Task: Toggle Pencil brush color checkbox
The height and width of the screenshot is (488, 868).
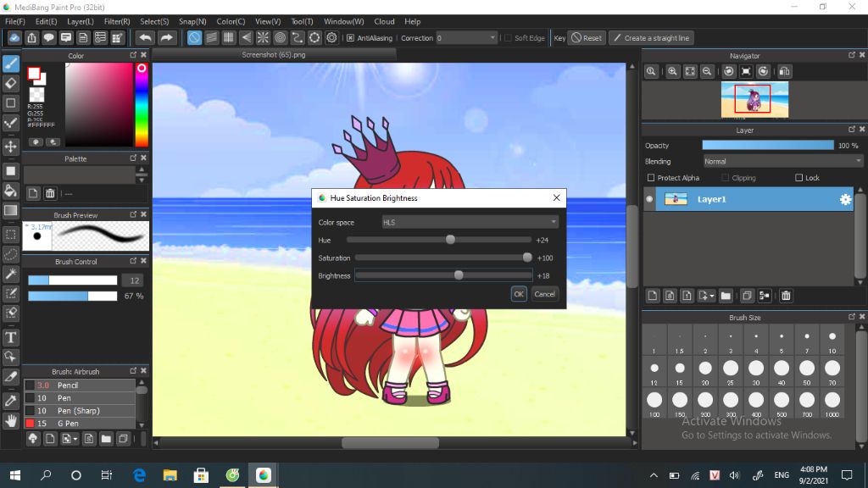Action: [30, 385]
